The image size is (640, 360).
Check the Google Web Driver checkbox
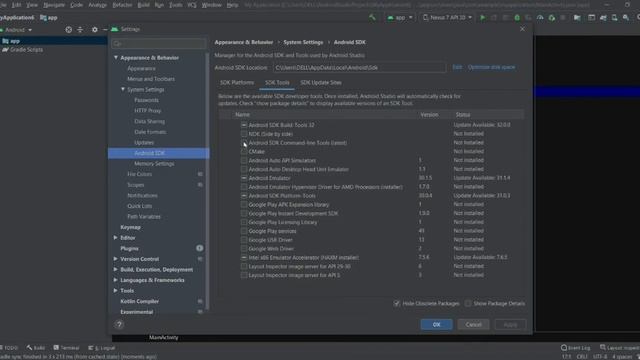tap(244, 249)
